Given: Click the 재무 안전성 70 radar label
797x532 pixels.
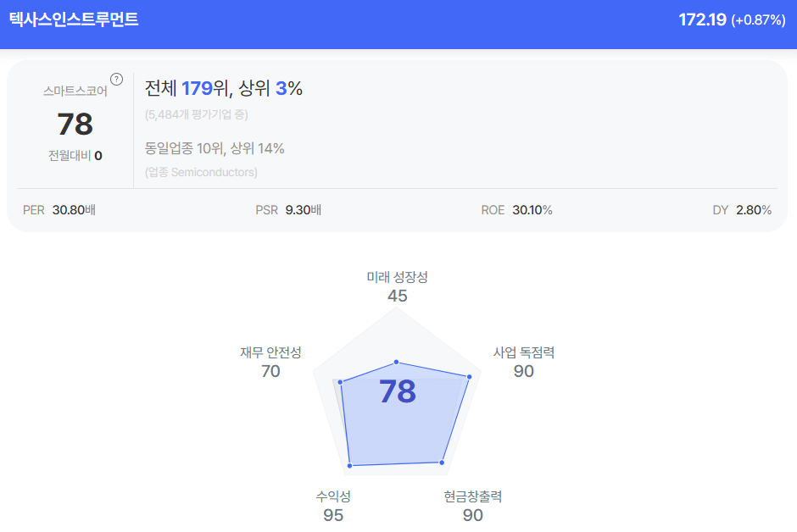Looking at the screenshot, I should click(270, 363).
